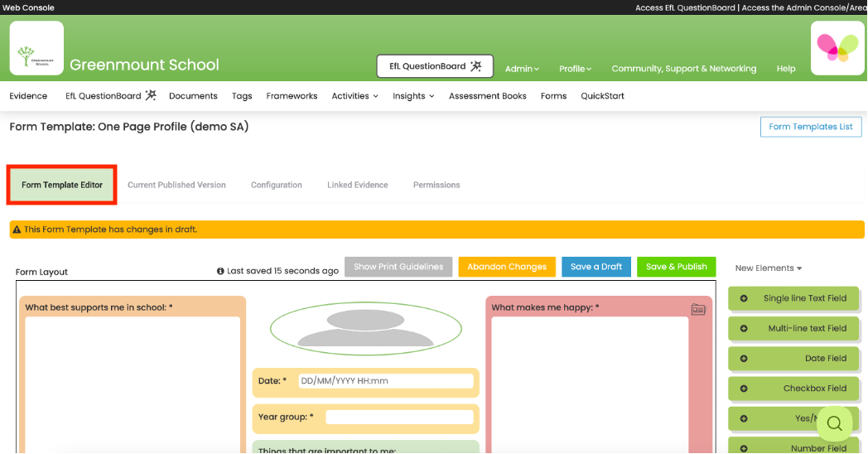
Task: Open the Configuration tab
Action: (x=277, y=185)
